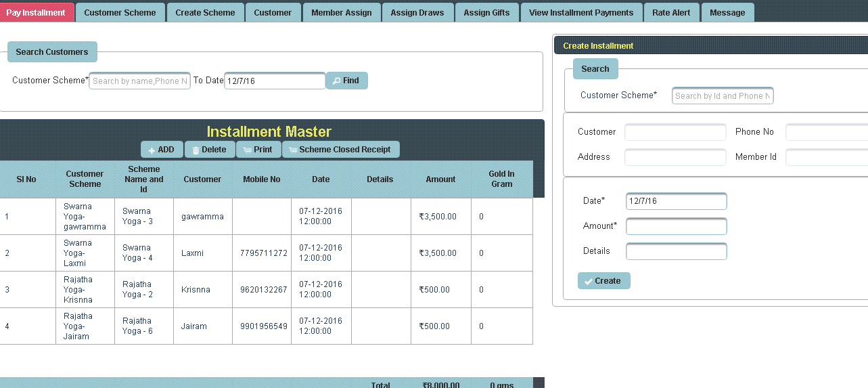Switch to the Customer Scheme tab
868x388 pixels.
tap(120, 12)
